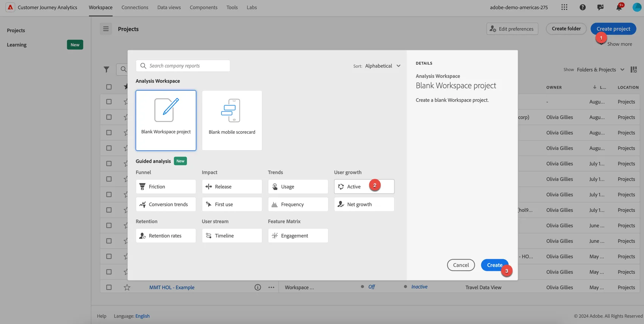This screenshot has height=324, width=644.
Task: Click the Adobe logo icon
Action: point(10,7)
